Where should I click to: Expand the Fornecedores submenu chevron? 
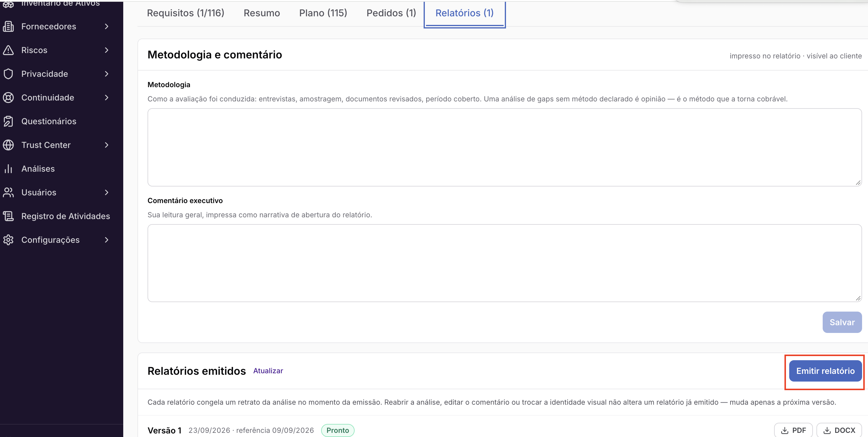coord(107,26)
